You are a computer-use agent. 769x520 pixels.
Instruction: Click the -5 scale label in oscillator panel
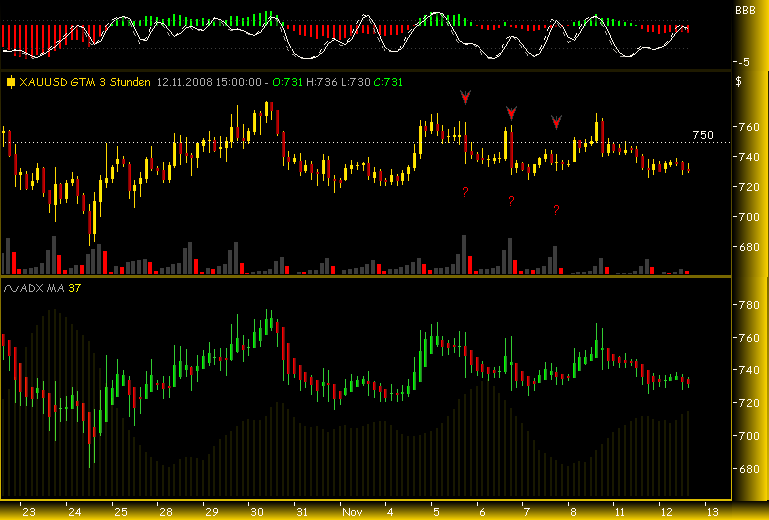point(742,62)
